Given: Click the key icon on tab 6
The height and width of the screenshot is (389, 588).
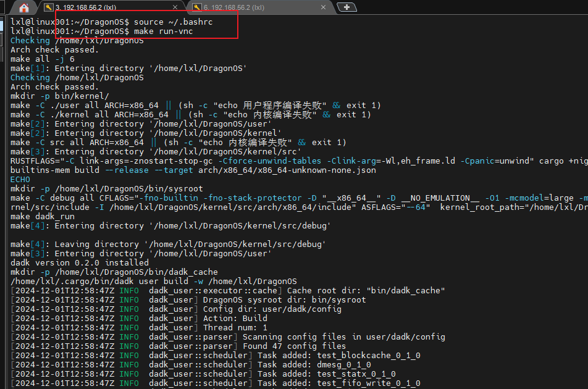Looking at the screenshot, I should (196, 7).
